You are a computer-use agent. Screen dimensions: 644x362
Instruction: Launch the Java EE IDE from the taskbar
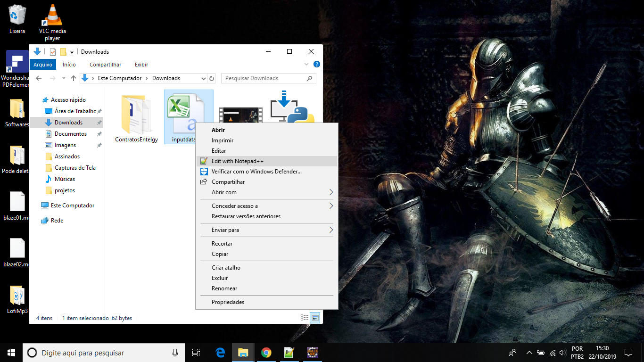(313, 353)
